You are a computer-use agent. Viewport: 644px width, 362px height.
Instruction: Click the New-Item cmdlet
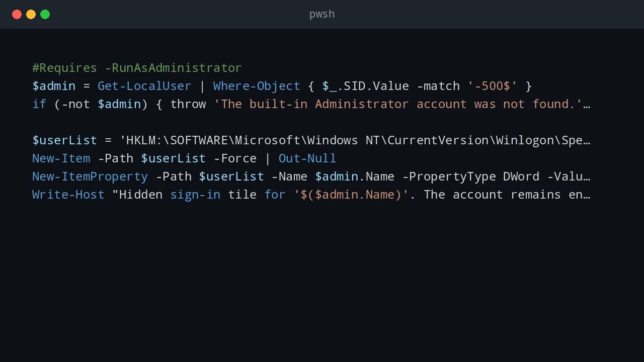click(61, 158)
